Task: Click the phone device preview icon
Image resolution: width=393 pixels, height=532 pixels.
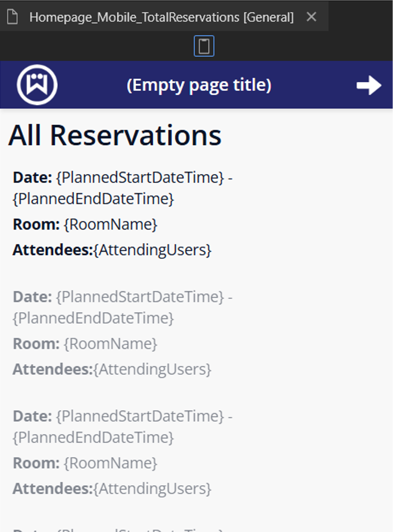Action: tap(204, 46)
